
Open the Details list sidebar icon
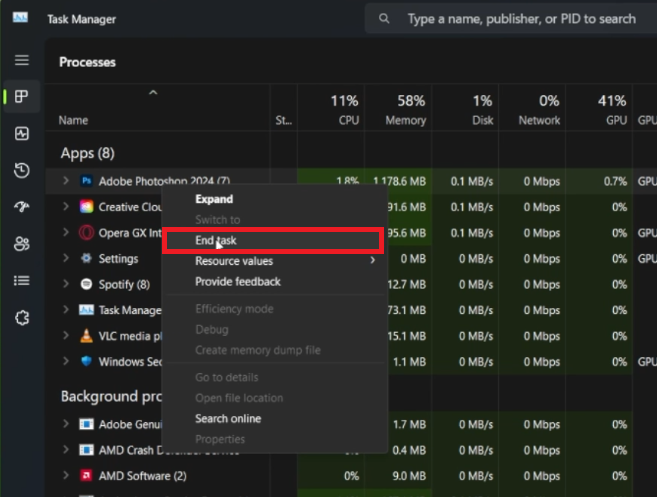tap(22, 280)
